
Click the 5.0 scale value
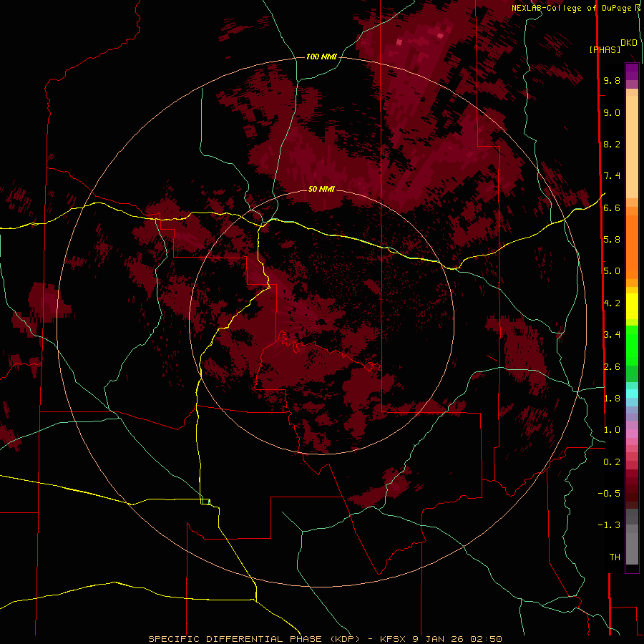[x=612, y=271]
